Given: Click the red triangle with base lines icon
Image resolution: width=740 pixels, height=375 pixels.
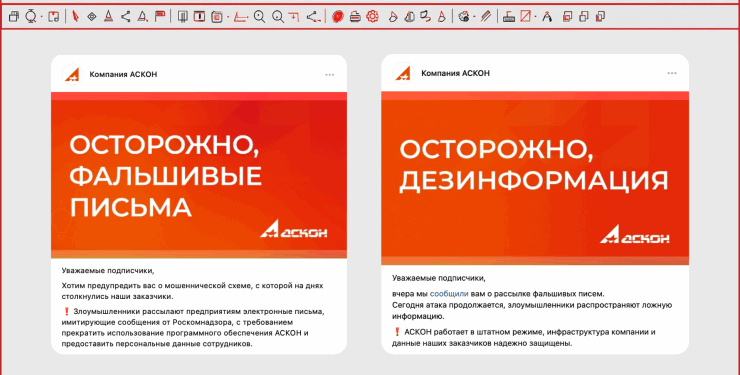Looking at the screenshot, I should (x=109, y=17).
